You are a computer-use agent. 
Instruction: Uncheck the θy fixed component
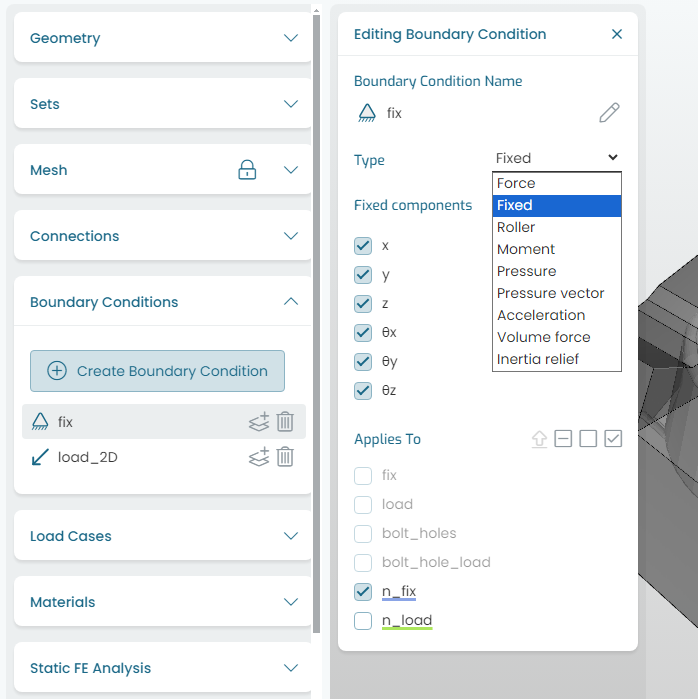(363, 362)
